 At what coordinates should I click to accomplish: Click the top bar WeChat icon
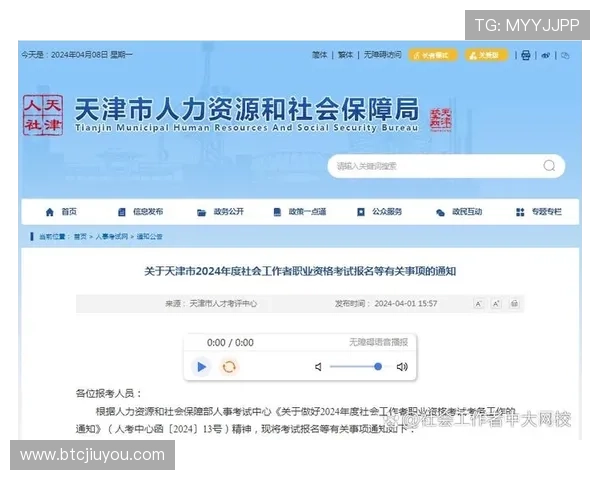565,56
